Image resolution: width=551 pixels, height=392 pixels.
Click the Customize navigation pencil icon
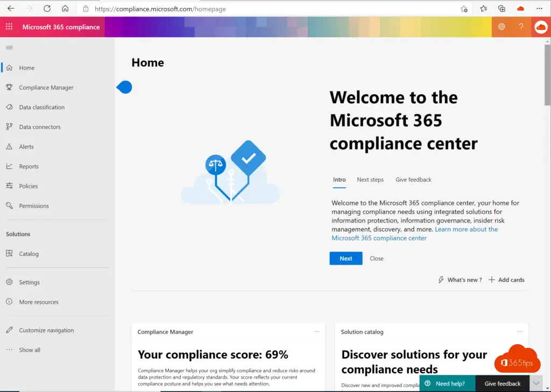10,330
